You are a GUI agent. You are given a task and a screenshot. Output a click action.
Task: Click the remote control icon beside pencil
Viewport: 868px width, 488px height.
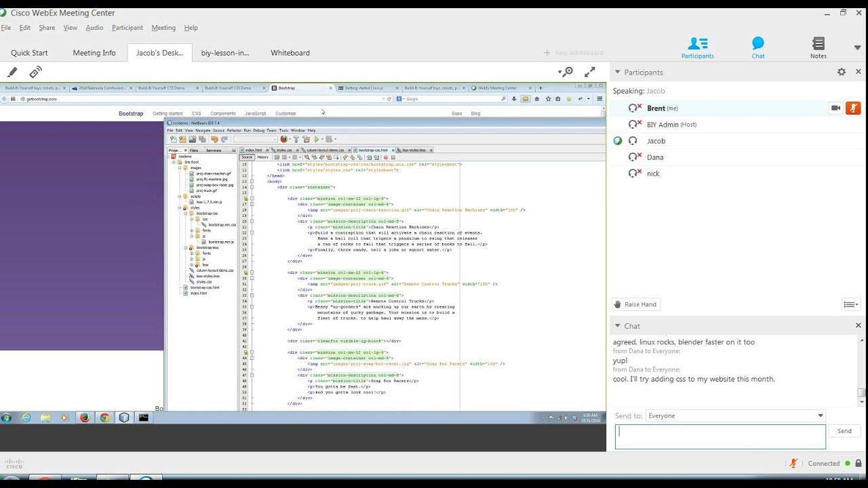click(35, 72)
